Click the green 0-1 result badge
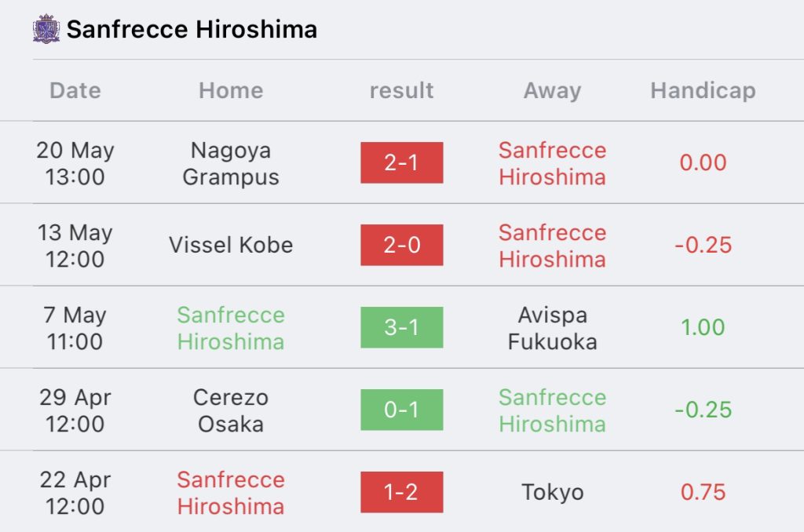 click(x=402, y=410)
